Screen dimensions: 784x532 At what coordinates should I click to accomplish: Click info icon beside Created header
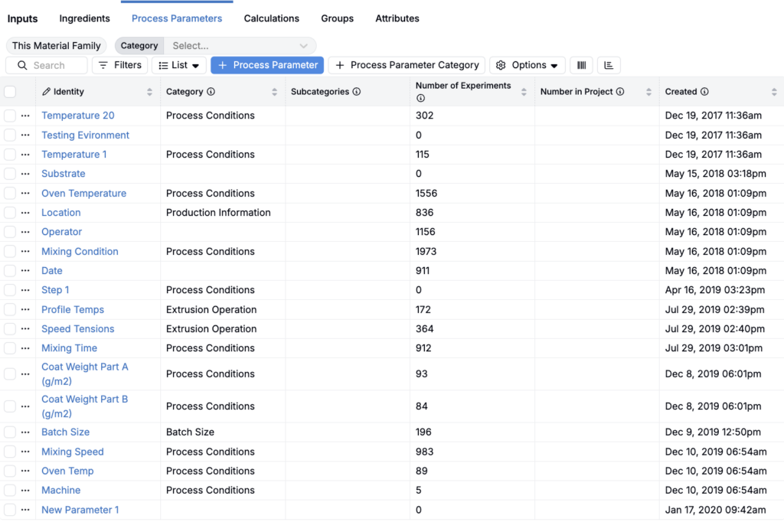pyautogui.click(x=704, y=92)
